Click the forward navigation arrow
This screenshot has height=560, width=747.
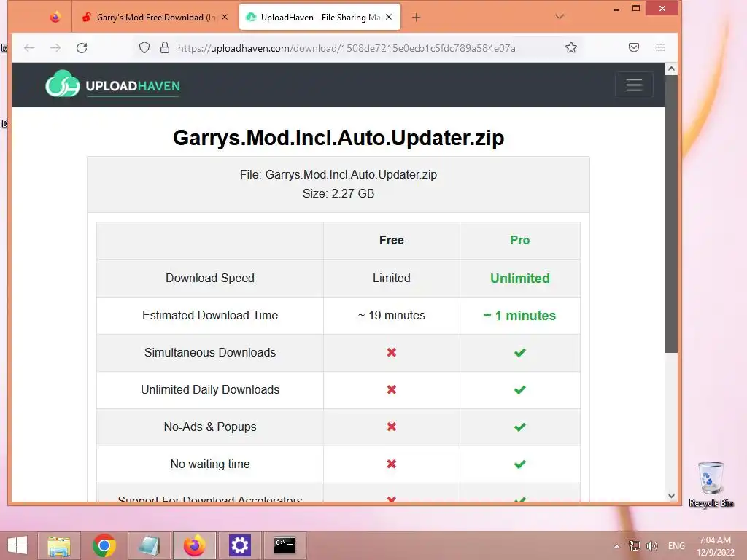[x=55, y=47]
